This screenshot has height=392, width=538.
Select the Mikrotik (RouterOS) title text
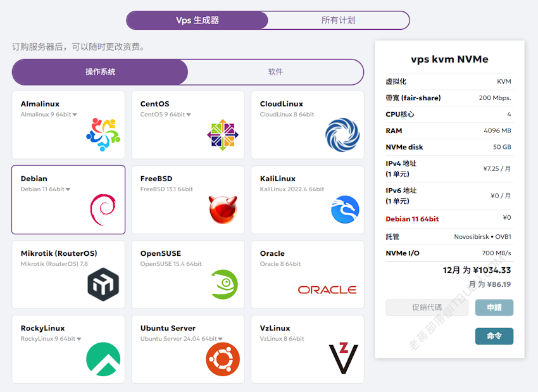[x=59, y=254]
